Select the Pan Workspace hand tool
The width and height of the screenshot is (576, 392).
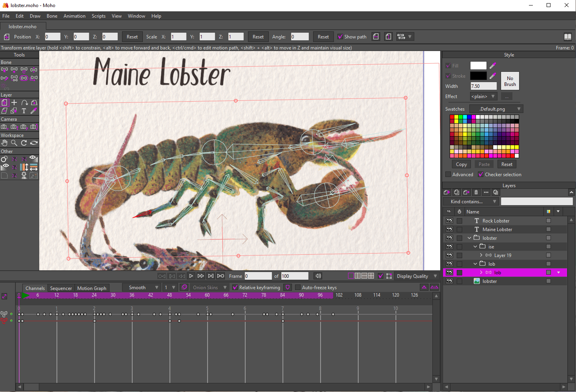click(4, 143)
